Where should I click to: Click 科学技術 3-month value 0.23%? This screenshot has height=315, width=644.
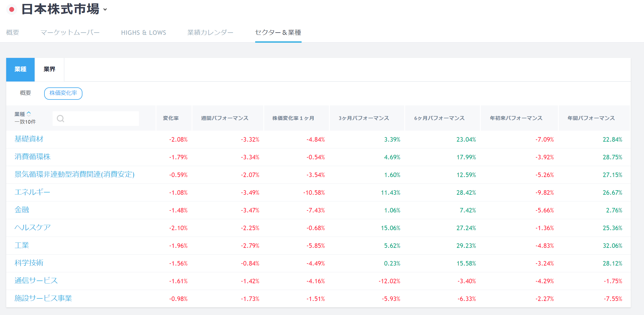(392, 264)
